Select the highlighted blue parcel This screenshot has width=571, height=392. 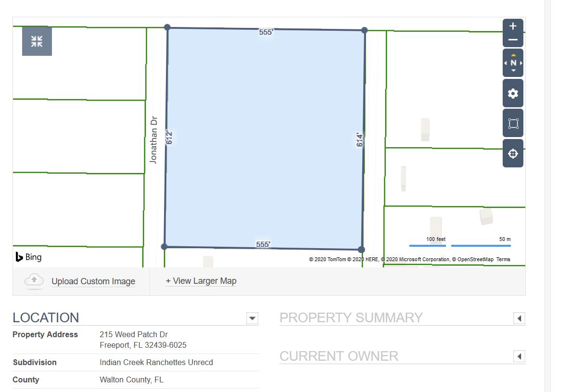(265, 139)
